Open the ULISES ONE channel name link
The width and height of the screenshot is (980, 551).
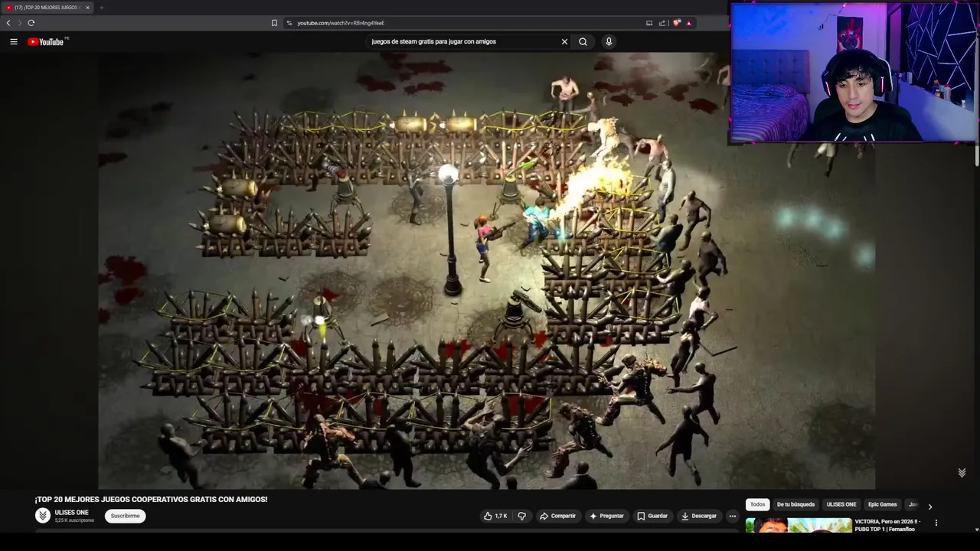[x=72, y=513]
